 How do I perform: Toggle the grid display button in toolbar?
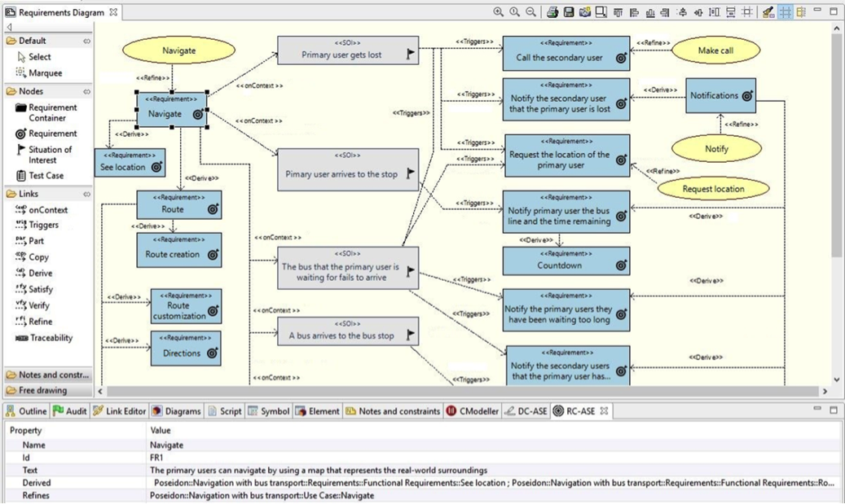785,12
